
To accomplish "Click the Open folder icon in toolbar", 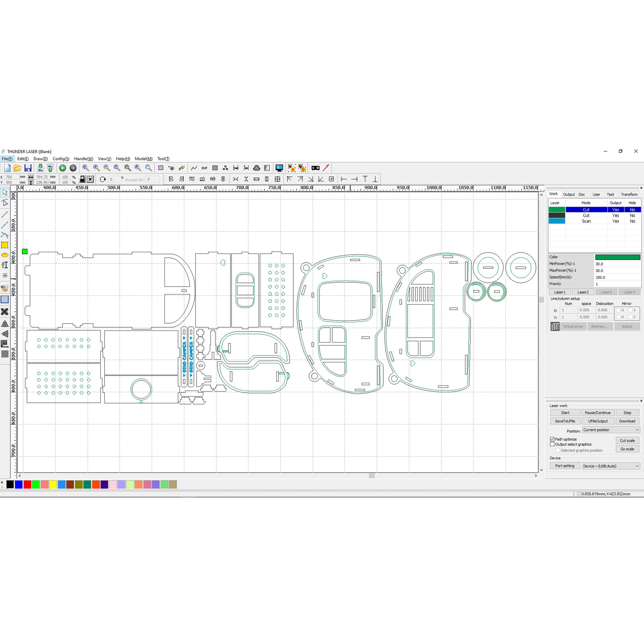I will [17, 168].
